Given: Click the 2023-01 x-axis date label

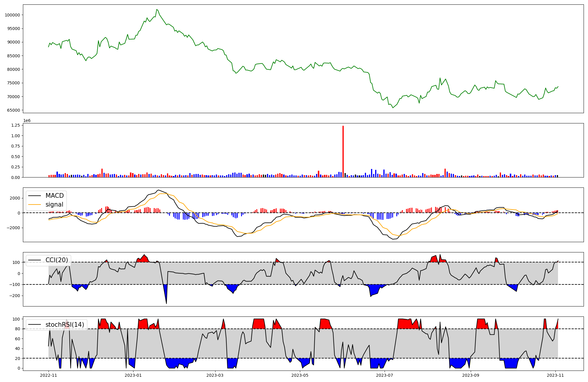Looking at the screenshot, I should click(133, 375).
